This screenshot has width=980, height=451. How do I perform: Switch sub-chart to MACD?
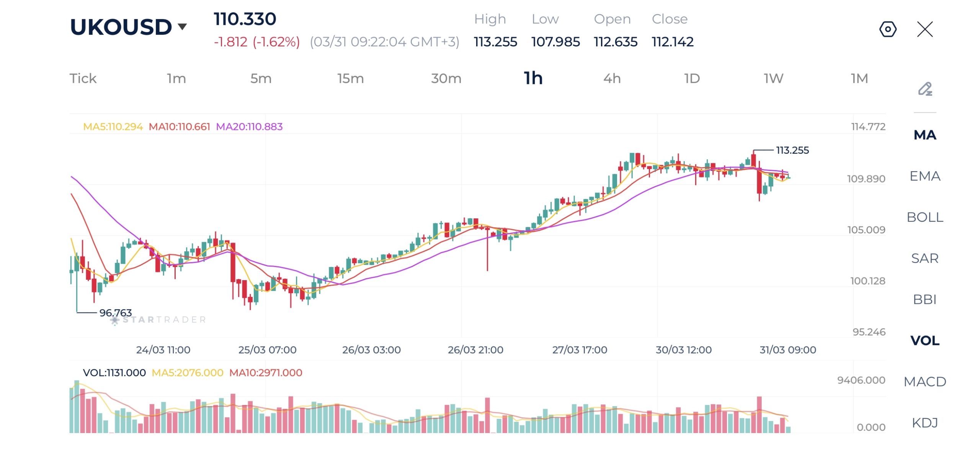pyautogui.click(x=925, y=382)
